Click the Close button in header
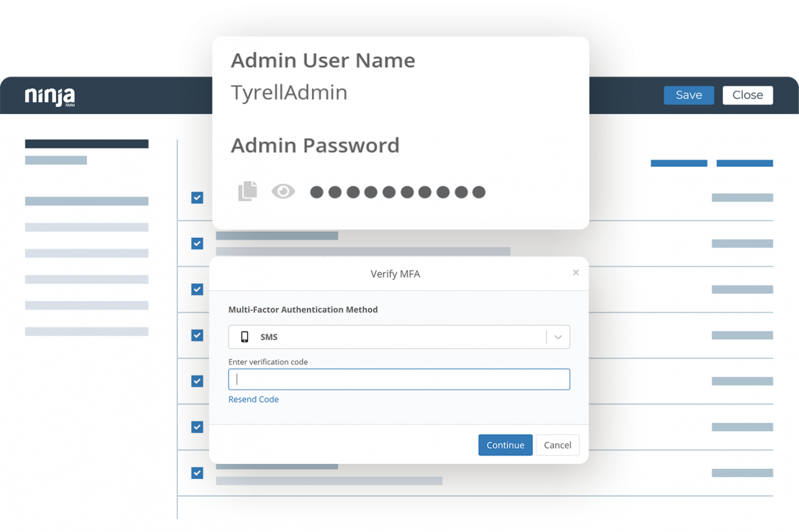This screenshot has height=532, width=799. tap(748, 95)
